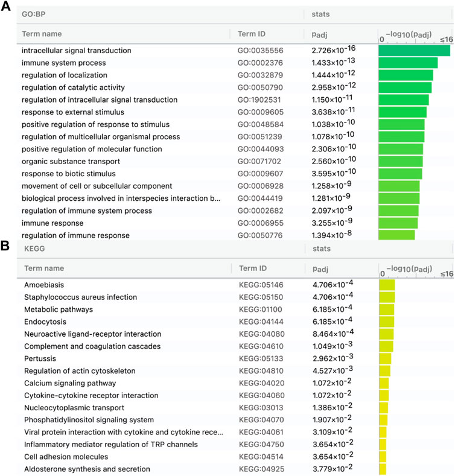Click 'Phosphatidylinositol signaling system' term
Viewport: 455px width, 476px height.
click(x=89, y=420)
